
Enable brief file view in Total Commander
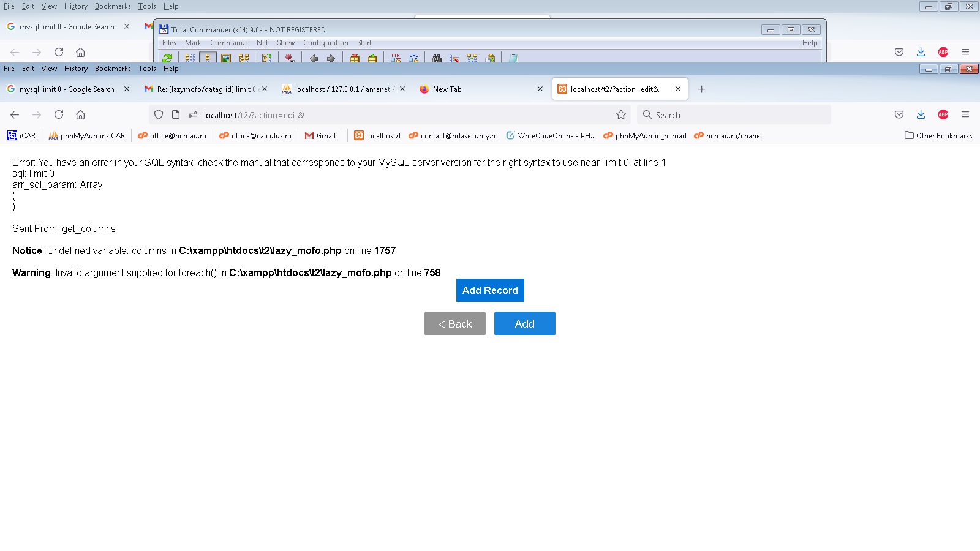click(x=192, y=58)
